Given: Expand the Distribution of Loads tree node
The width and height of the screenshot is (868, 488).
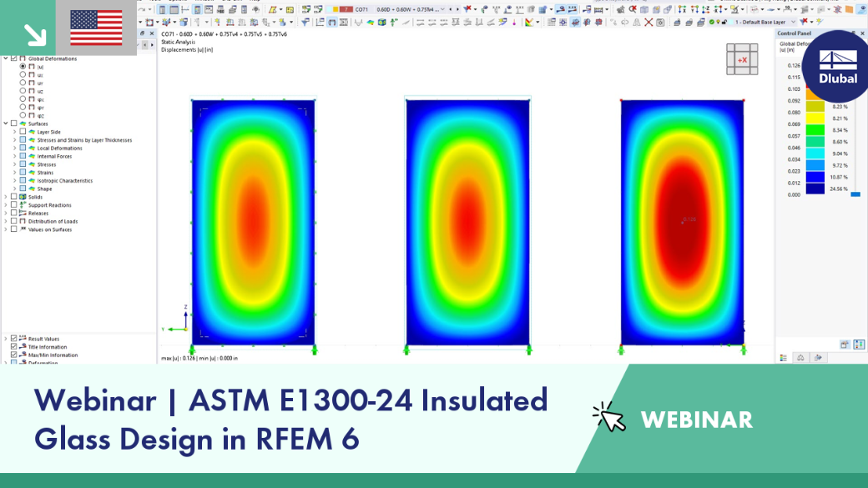Looking at the screenshot, I should pyautogui.click(x=6, y=221).
